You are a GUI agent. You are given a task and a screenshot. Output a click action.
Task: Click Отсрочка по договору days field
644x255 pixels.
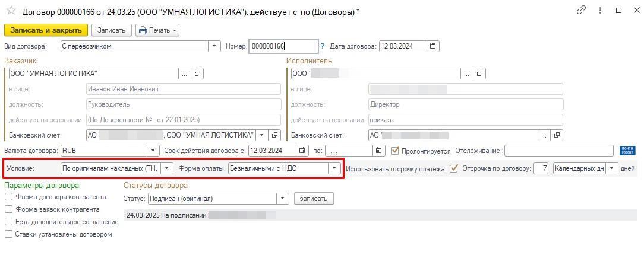(x=541, y=168)
